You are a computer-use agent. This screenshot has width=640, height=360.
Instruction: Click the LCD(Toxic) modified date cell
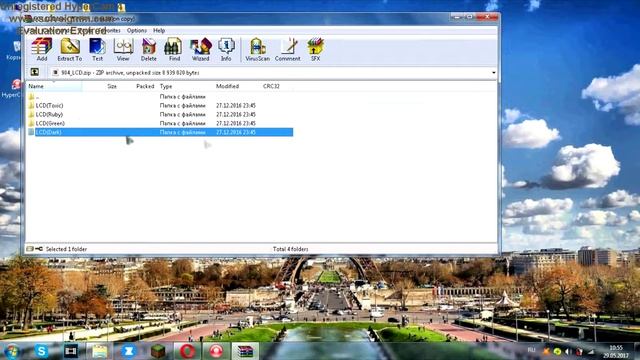[236, 105]
